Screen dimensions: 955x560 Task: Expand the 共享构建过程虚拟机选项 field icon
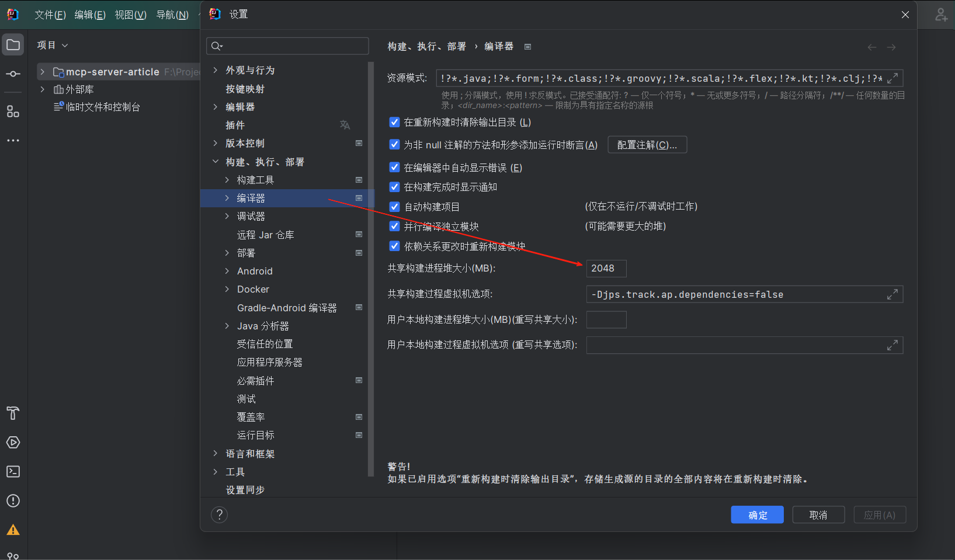coord(893,294)
